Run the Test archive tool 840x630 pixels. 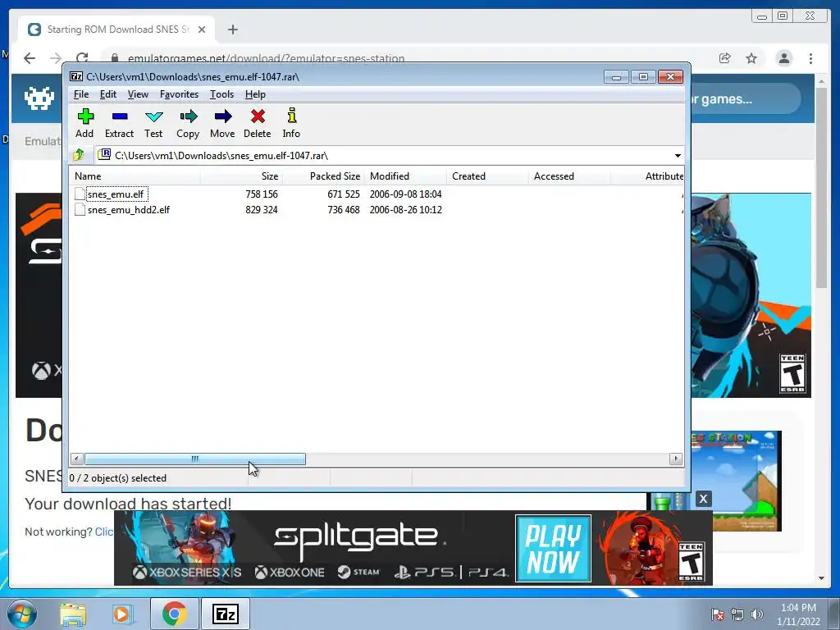tap(153, 123)
